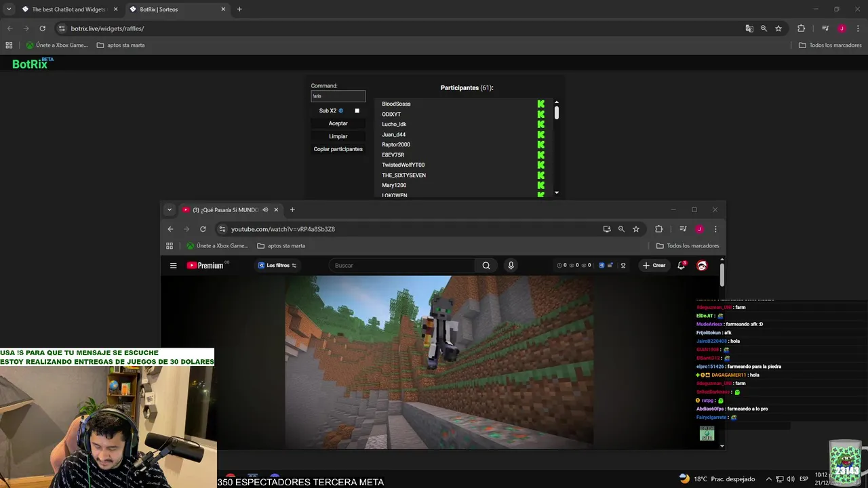This screenshot has width=868, height=488.
Task: Open 'aptos sta marta' bookmark folder in BotRix window
Action: tap(121, 45)
